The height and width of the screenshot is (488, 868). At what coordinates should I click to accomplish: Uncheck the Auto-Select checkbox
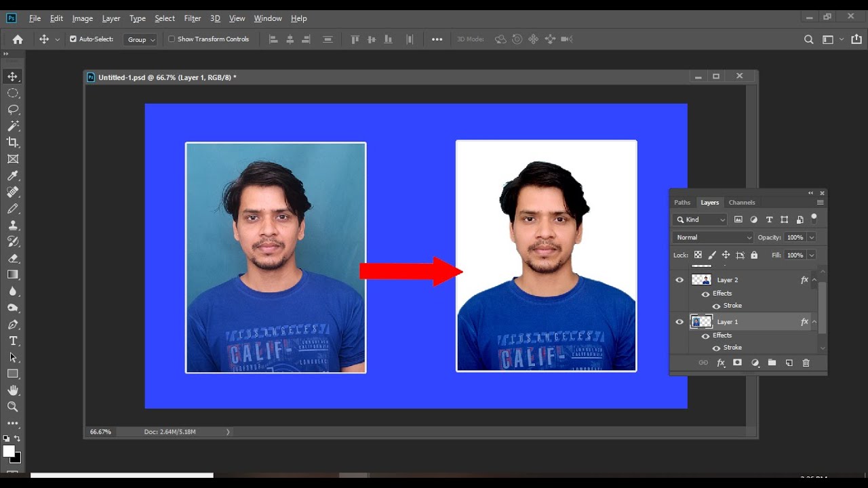(x=73, y=39)
